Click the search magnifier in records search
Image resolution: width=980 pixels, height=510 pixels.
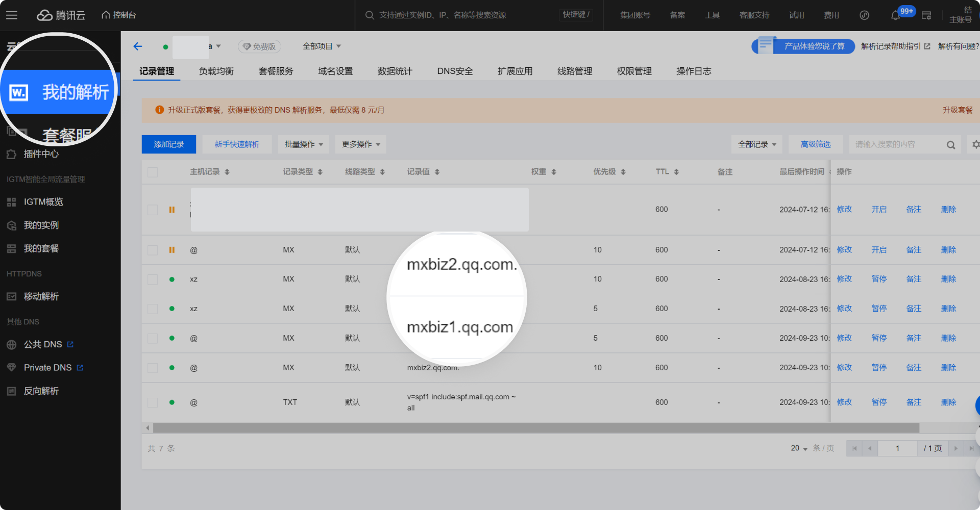[x=951, y=145]
